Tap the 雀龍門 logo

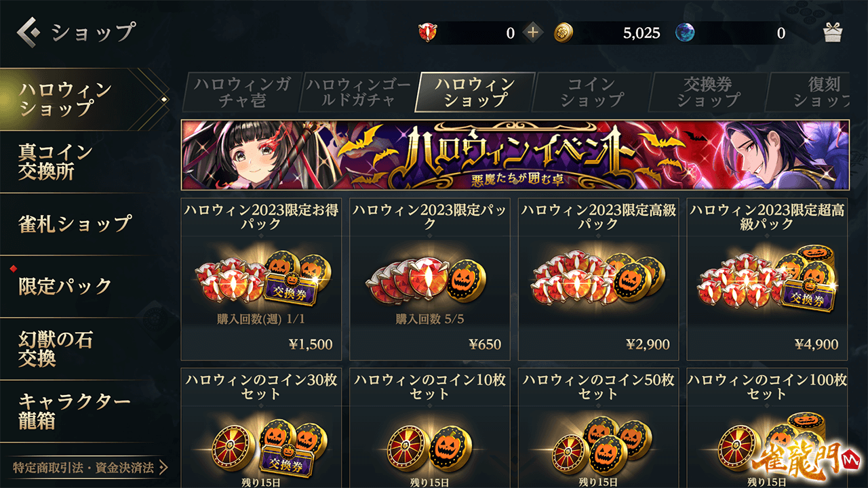(x=806, y=462)
